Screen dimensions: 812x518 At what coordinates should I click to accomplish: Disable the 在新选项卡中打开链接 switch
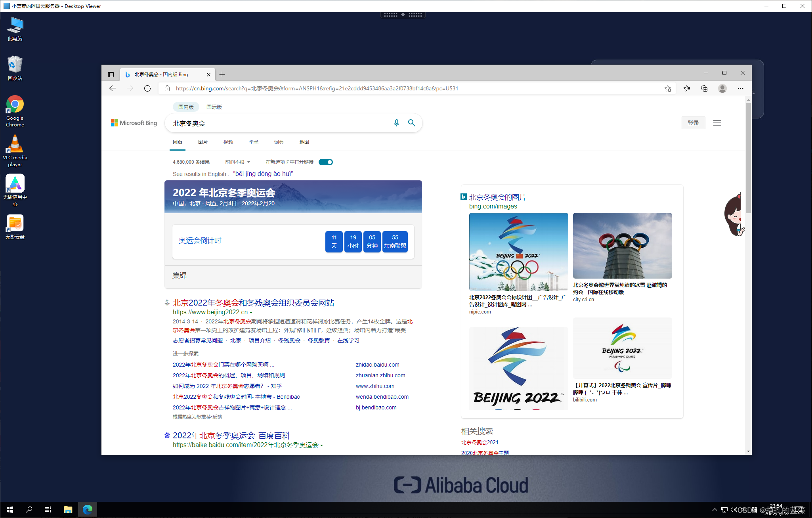click(325, 162)
